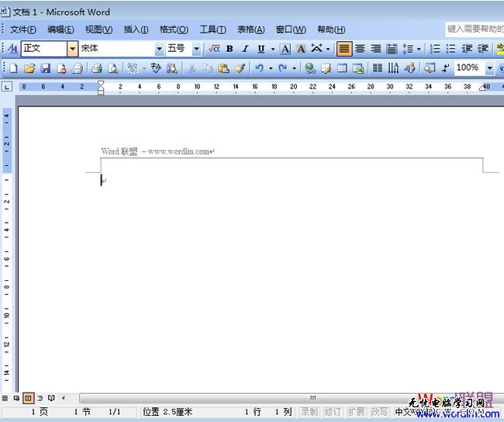Switch to Print Layout view button
The image size is (504, 422).
(x=28, y=398)
